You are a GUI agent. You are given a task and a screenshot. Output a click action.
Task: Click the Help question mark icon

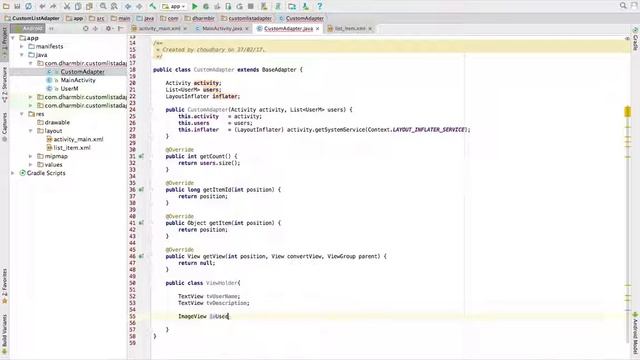(320, 6)
